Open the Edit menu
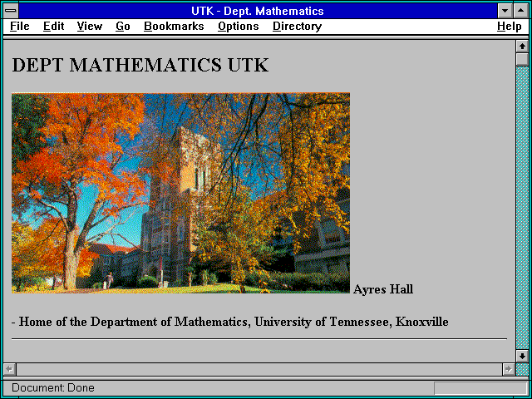 coord(53,27)
